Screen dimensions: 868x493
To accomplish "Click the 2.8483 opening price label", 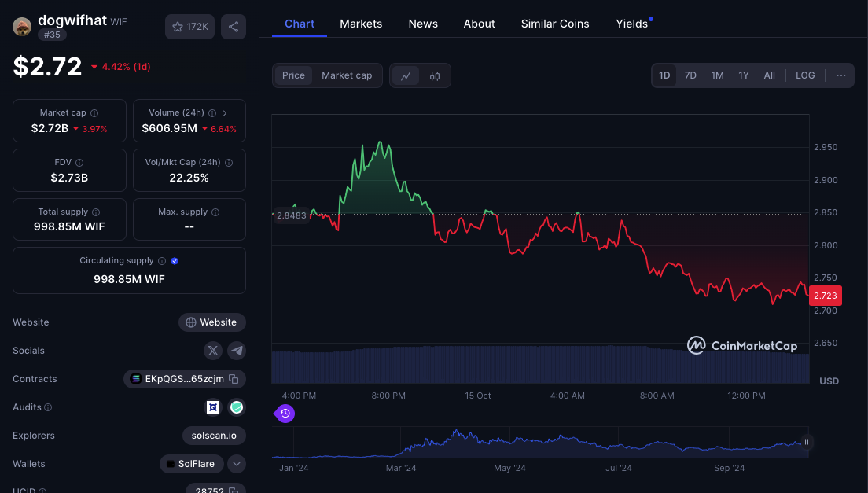I will coord(291,215).
